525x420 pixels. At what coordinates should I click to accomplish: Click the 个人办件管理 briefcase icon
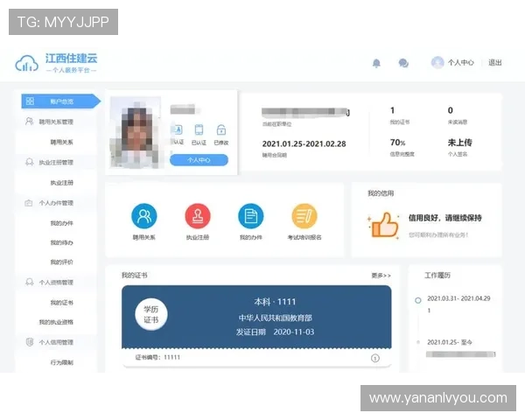(29, 203)
